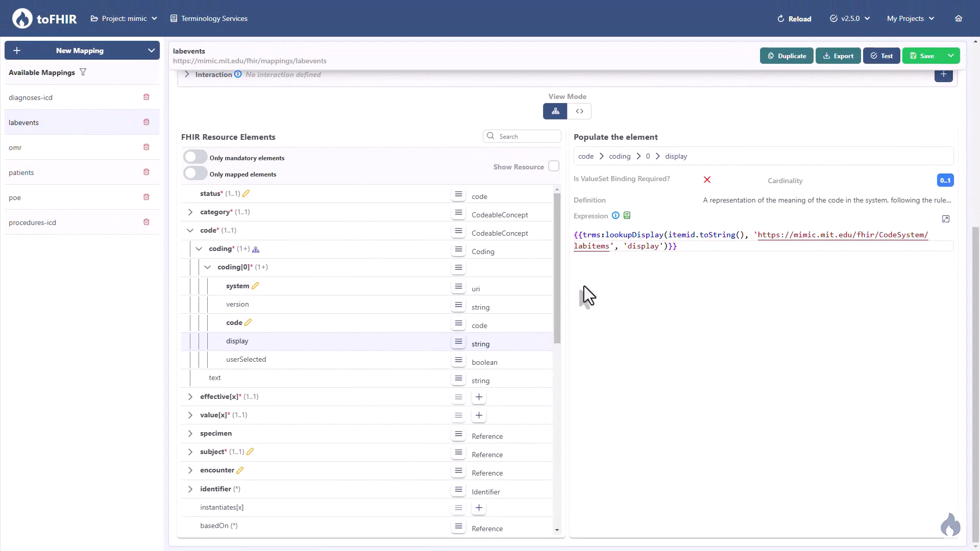Click the add interaction plus button
The width and height of the screenshot is (980, 551).
click(x=943, y=74)
